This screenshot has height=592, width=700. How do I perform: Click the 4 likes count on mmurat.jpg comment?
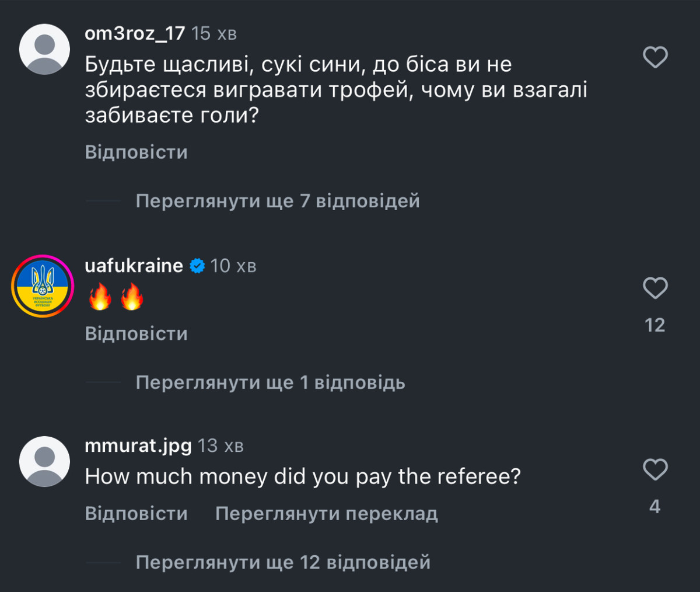pyautogui.click(x=654, y=506)
